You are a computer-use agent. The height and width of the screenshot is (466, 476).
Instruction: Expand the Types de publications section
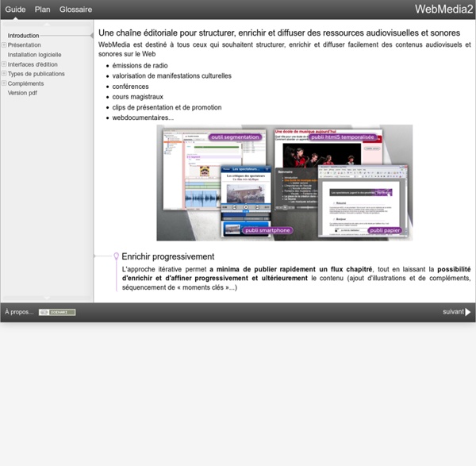pyautogui.click(x=4, y=74)
